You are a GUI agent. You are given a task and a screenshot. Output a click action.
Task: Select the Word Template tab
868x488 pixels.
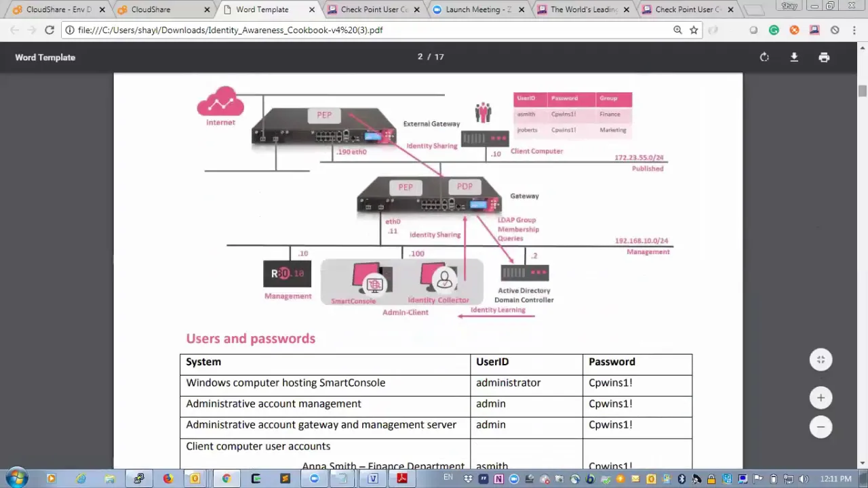tap(268, 9)
